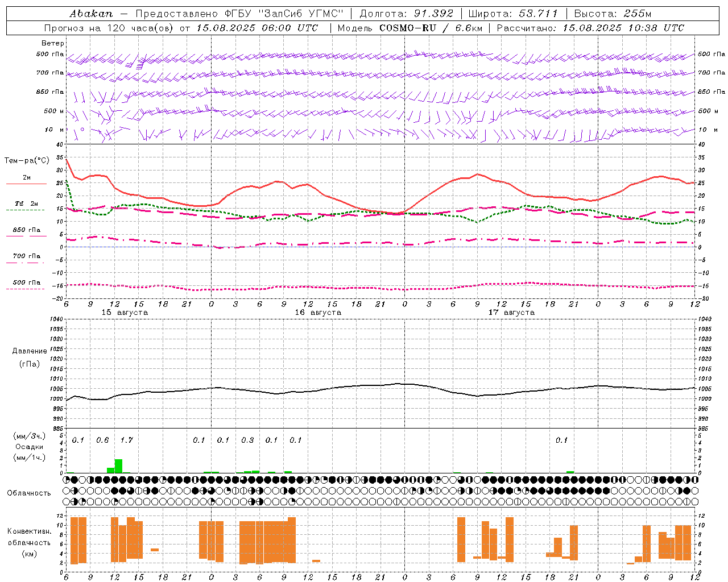Viewport: 728px width, 582px height.
Task: Click the "700 гПа" temperature legend entry
Action: click(26, 256)
